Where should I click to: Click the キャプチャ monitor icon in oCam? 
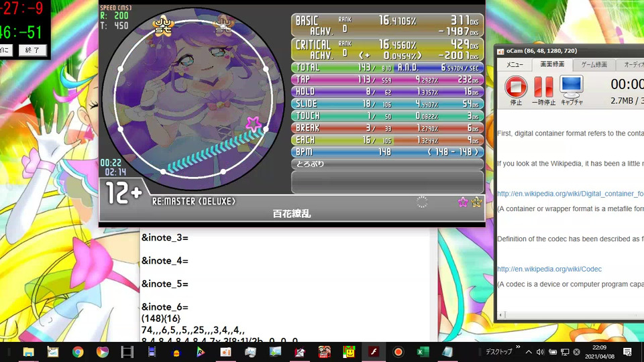pyautogui.click(x=572, y=87)
